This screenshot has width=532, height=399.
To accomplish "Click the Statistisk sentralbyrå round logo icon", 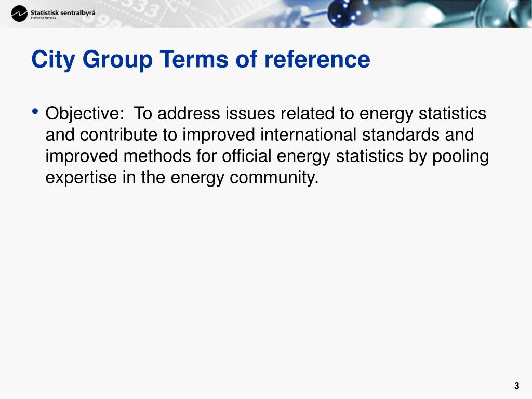I will click(x=19, y=14).
